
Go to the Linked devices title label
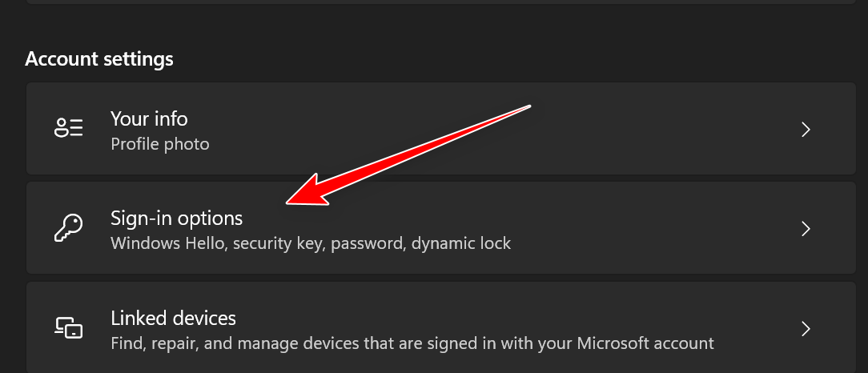[x=173, y=318]
